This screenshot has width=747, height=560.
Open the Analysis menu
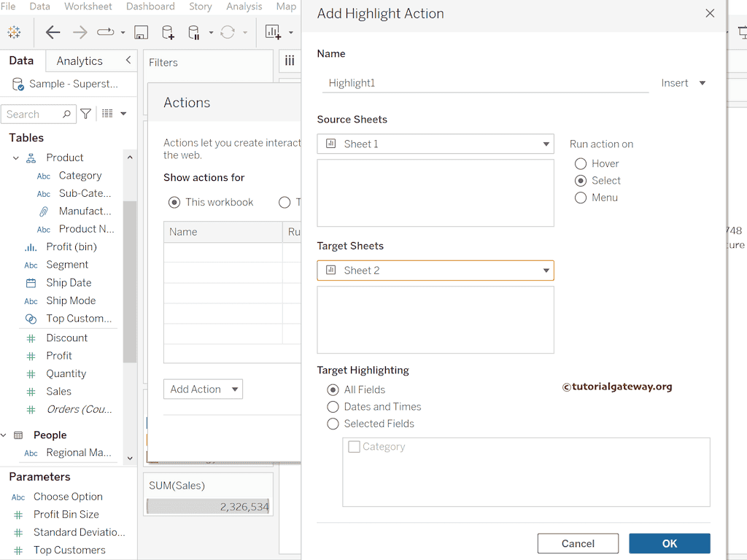tap(244, 6)
